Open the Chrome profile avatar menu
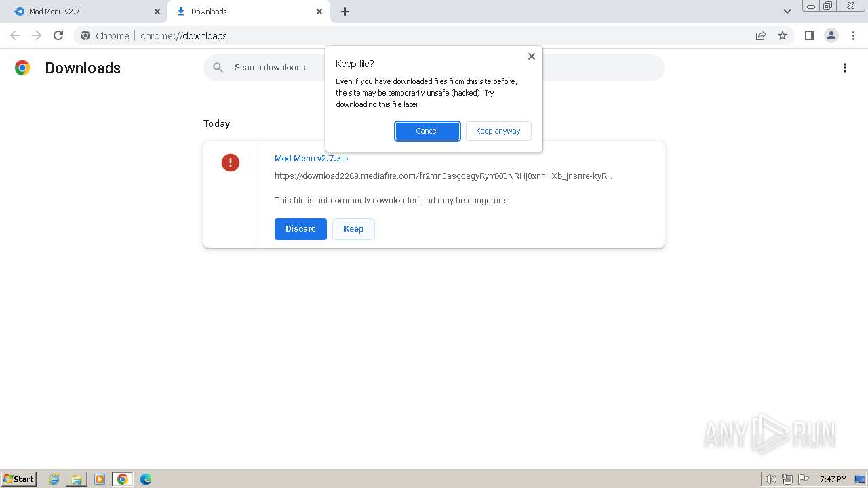Viewport: 868px width, 488px height. 831,35
